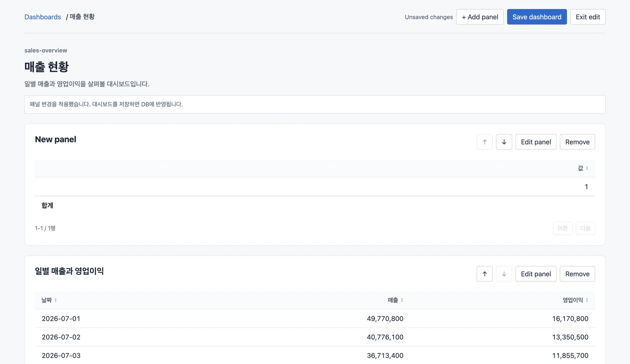
Task: Select the 2026-07-03 date cell
Action: pyautogui.click(x=61, y=355)
